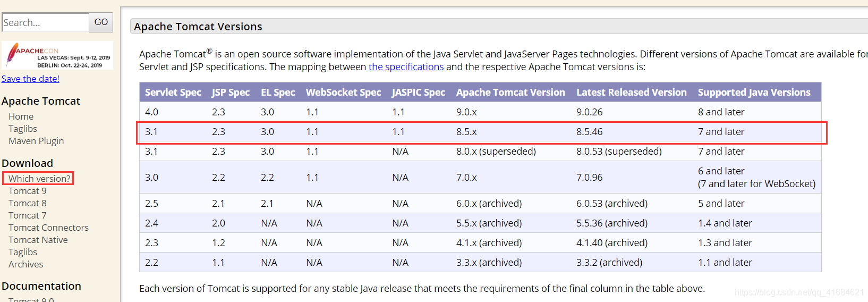Click the 'JSP Spec' column header
This screenshot has width=868, height=302.
[x=231, y=93]
